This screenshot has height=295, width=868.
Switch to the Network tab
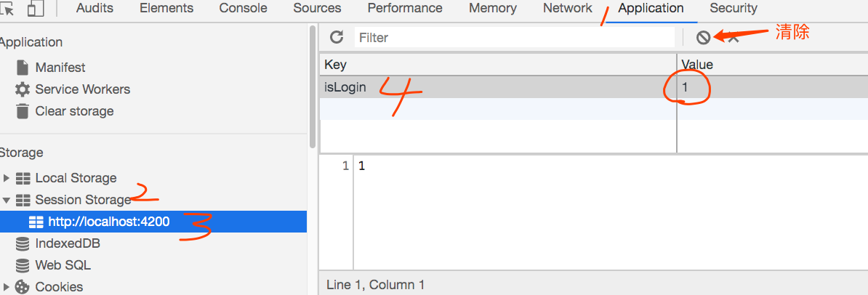coord(568,8)
